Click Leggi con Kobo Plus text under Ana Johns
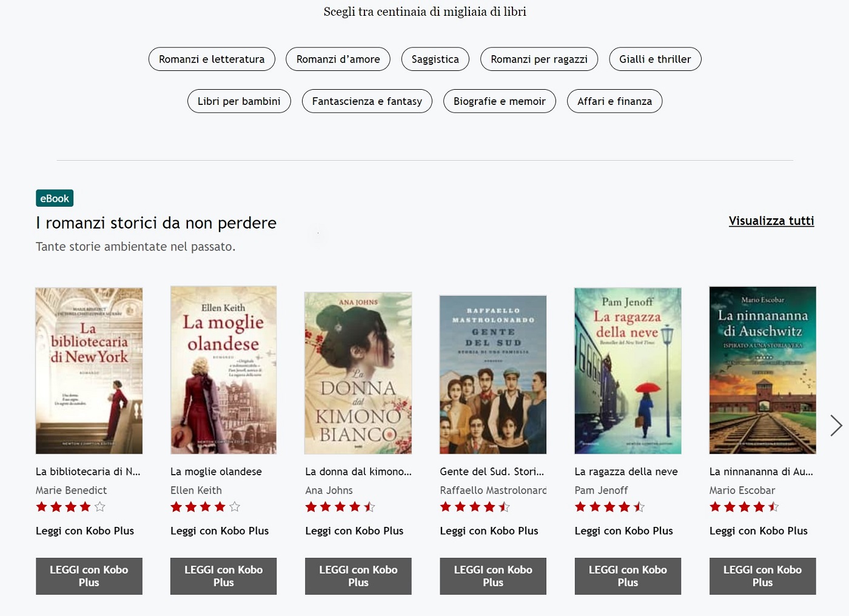Image resolution: width=849 pixels, height=616 pixels. tap(354, 531)
